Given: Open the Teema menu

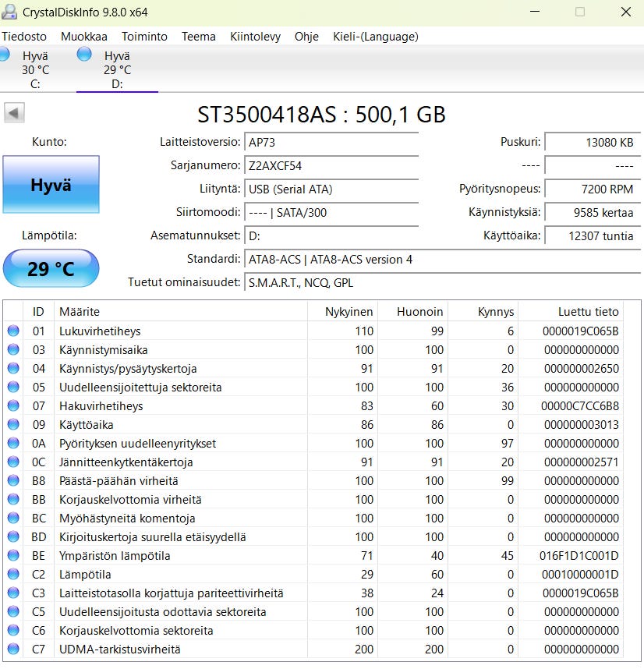Looking at the screenshot, I should (x=199, y=37).
